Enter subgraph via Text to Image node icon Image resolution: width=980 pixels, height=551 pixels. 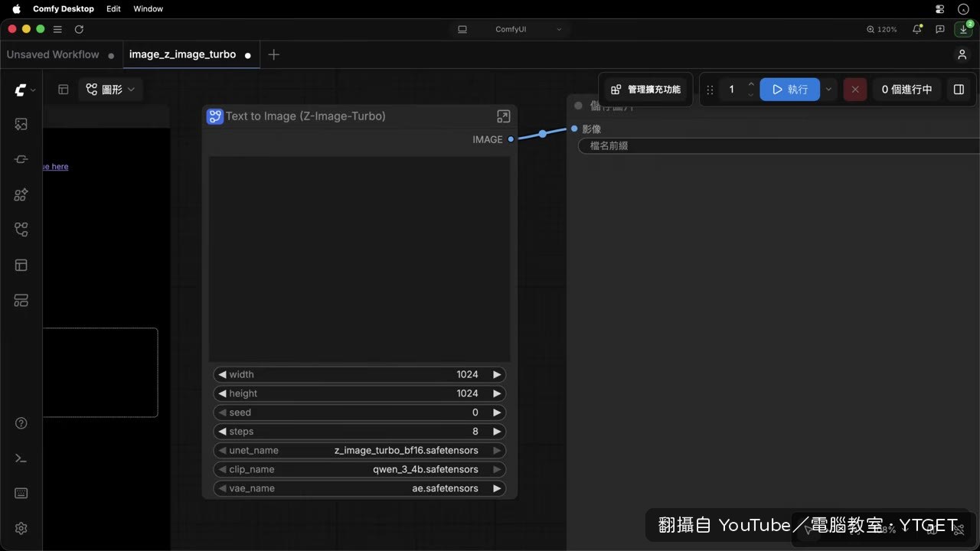click(503, 116)
